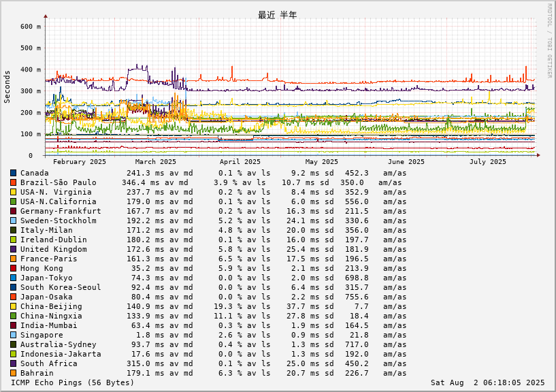The height and width of the screenshot is (392, 556).
Task: Click the 698.8 Japan-Tokyo ratio value
Action: [357, 278]
